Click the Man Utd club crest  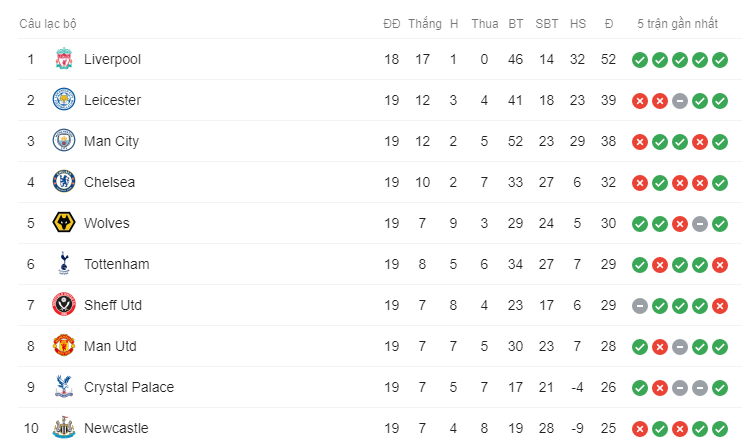click(64, 346)
